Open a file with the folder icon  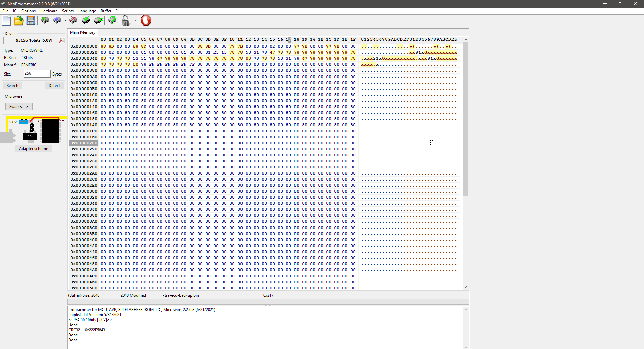point(19,20)
